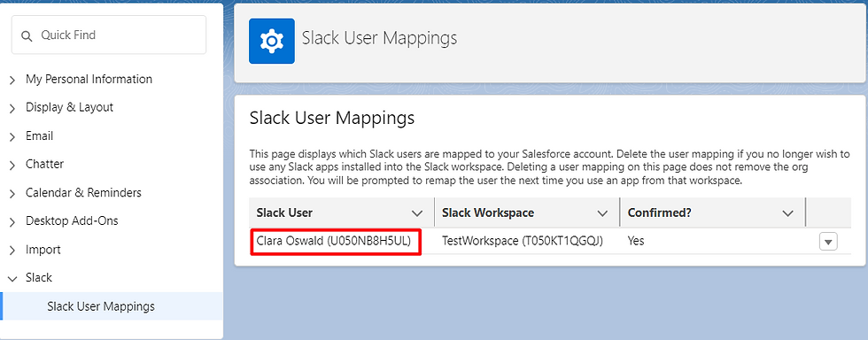868x340 pixels.
Task: Open Calendar & Reminders settings
Action: (83, 193)
